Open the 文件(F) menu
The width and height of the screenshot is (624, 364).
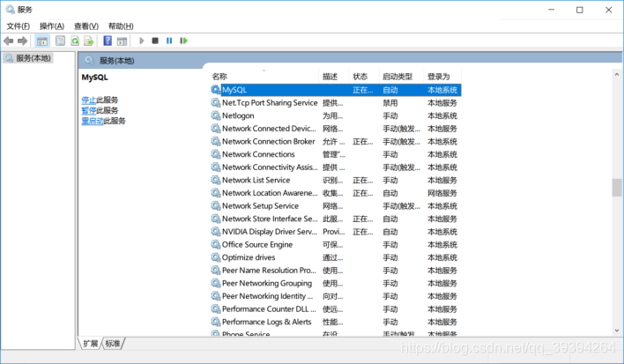18,26
